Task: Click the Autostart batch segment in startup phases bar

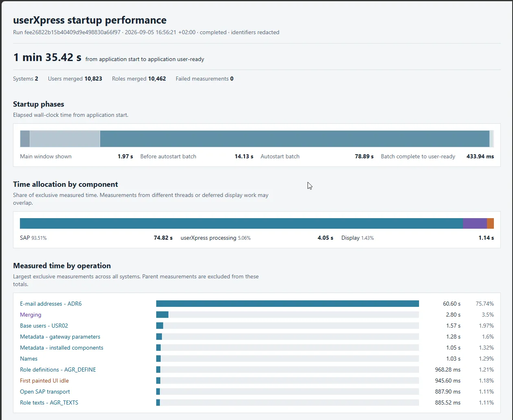Action: click(x=295, y=139)
